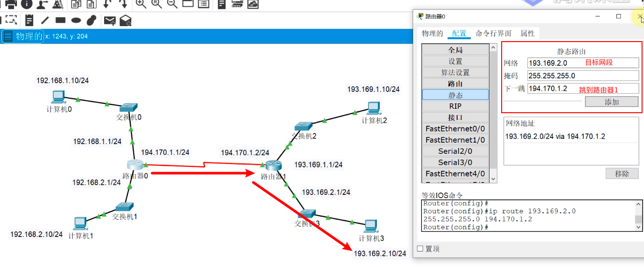Select the 静态 routing button
Screen dimensions: 644x267
[x=455, y=95]
